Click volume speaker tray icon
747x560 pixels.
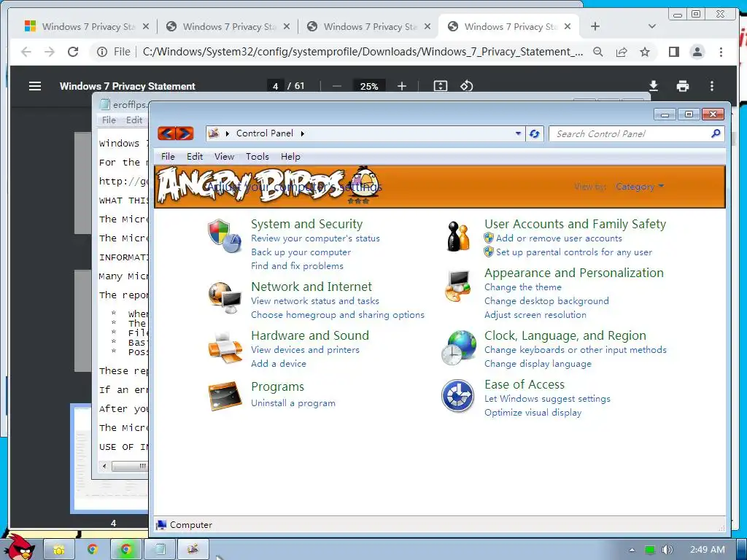point(667,550)
